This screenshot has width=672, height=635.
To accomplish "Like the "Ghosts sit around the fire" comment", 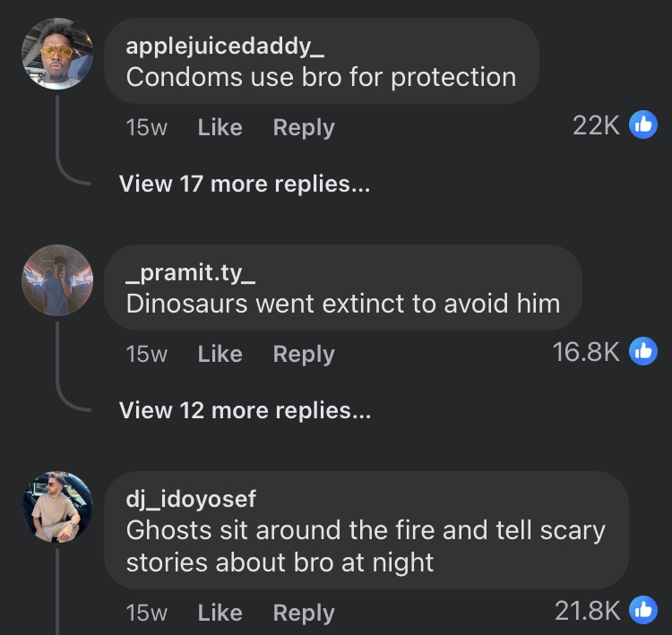I will pyautogui.click(x=220, y=614).
